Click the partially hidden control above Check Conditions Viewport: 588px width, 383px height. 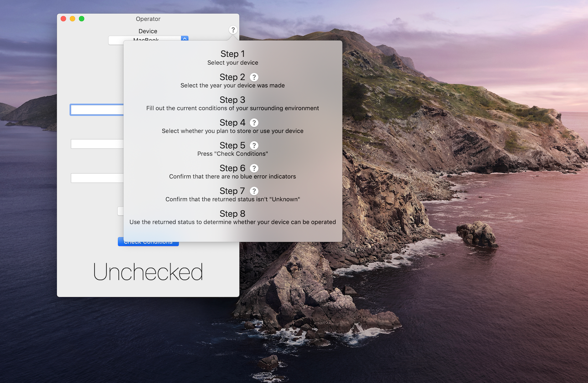tap(120, 211)
